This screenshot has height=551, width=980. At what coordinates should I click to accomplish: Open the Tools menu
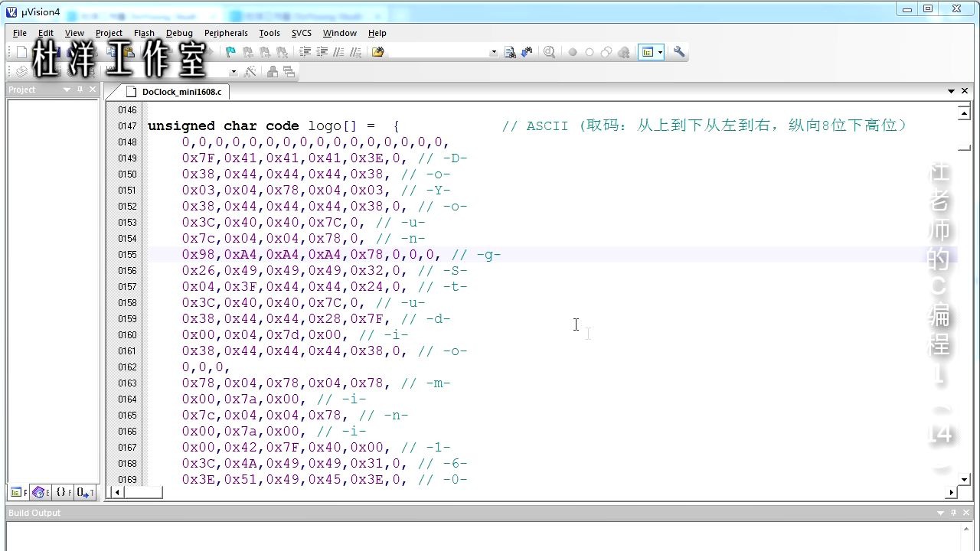tap(269, 33)
